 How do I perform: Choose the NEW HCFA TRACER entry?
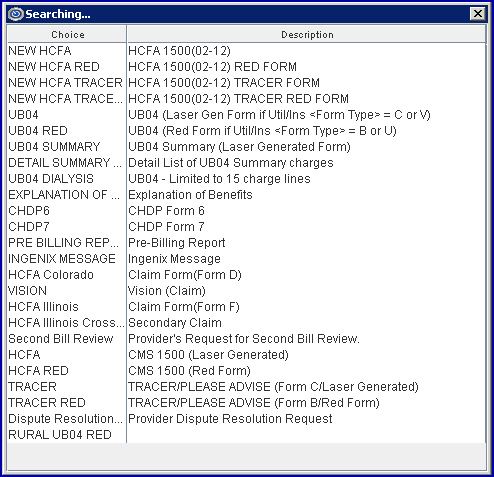[246, 83]
